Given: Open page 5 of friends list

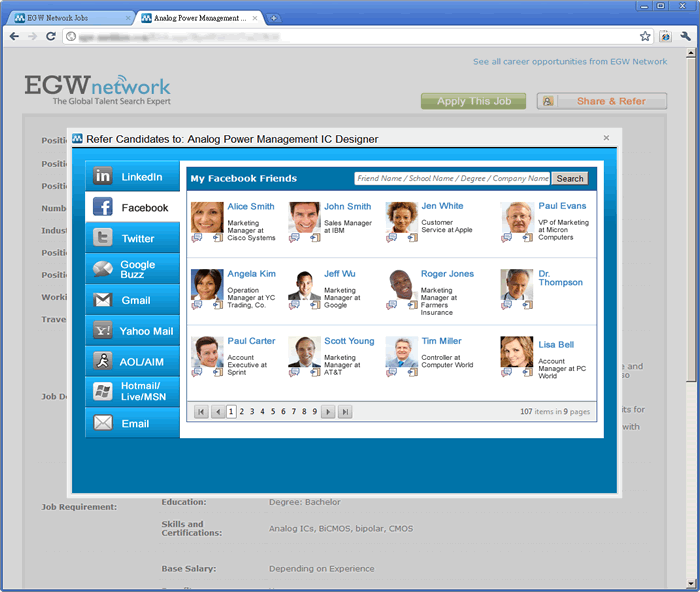Looking at the screenshot, I should pyautogui.click(x=273, y=412).
